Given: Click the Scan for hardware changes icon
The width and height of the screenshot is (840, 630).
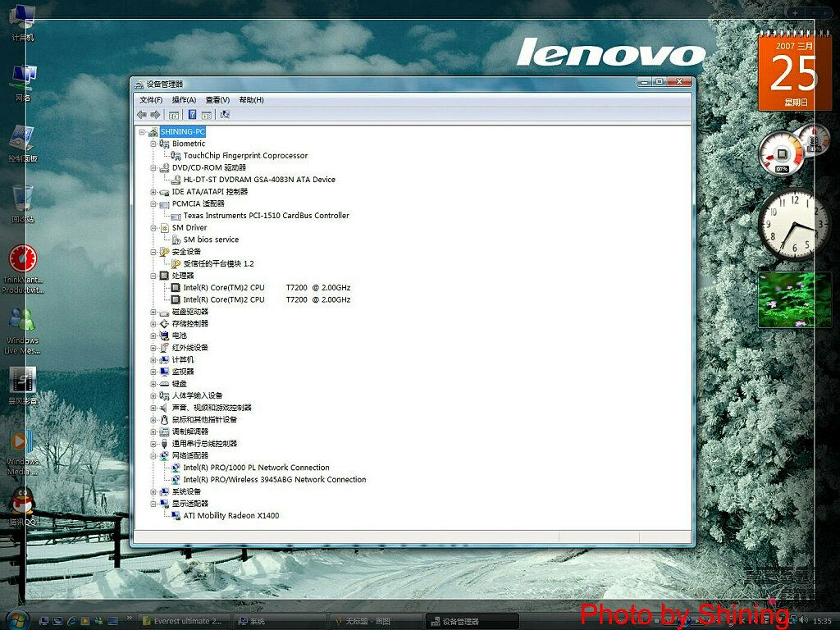Looking at the screenshot, I should click(225, 115).
